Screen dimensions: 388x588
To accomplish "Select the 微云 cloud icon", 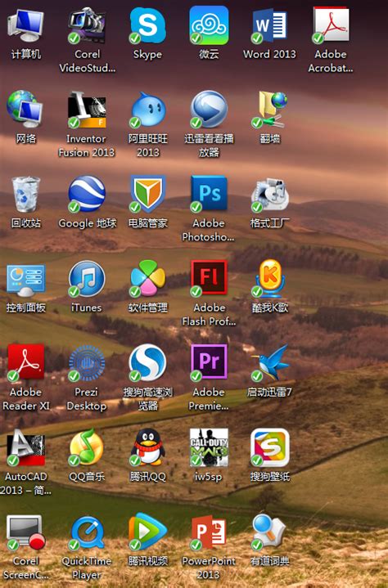I will [x=209, y=25].
